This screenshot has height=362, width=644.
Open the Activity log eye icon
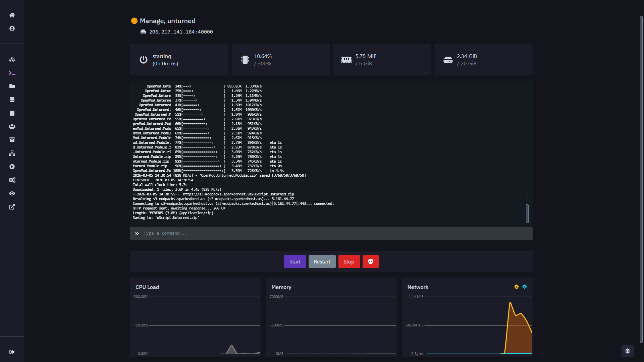(12, 193)
